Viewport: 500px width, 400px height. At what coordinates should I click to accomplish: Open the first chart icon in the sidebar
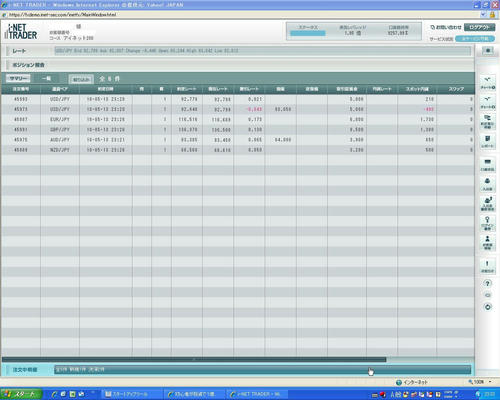[x=488, y=83]
